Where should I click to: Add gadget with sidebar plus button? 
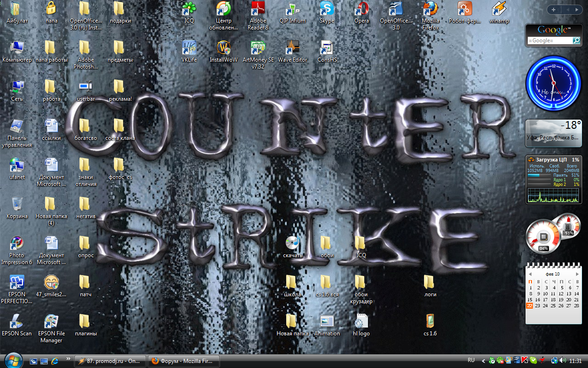coord(554,9)
